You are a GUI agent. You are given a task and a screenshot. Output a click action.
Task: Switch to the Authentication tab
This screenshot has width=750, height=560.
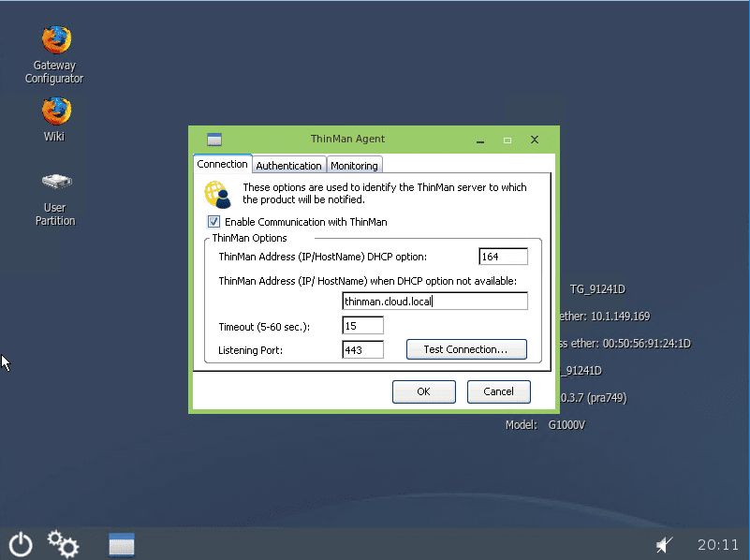pyautogui.click(x=288, y=164)
